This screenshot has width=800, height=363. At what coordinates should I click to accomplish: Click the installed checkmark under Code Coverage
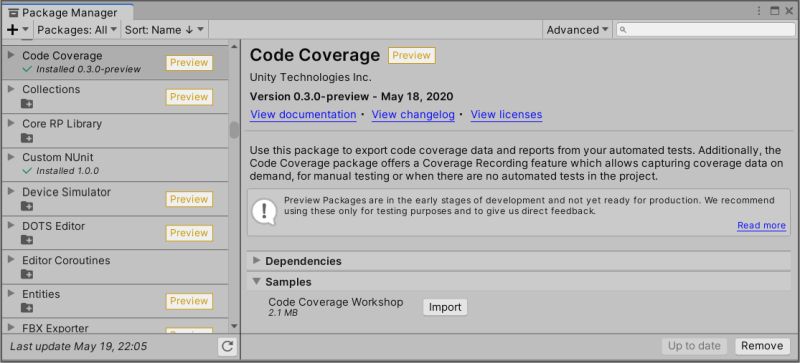click(x=28, y=69)
